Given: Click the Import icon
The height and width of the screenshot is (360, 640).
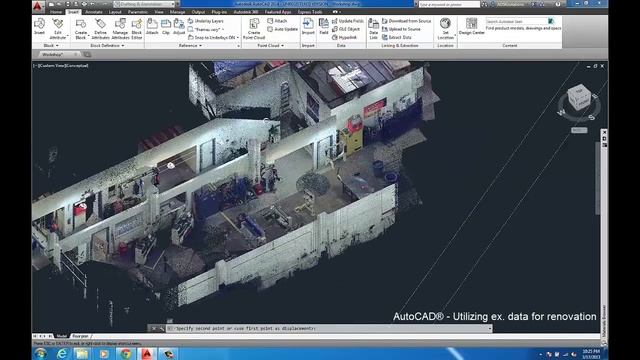Looking at the screenshot, I should pyautogui.click(x=308, y=27).
